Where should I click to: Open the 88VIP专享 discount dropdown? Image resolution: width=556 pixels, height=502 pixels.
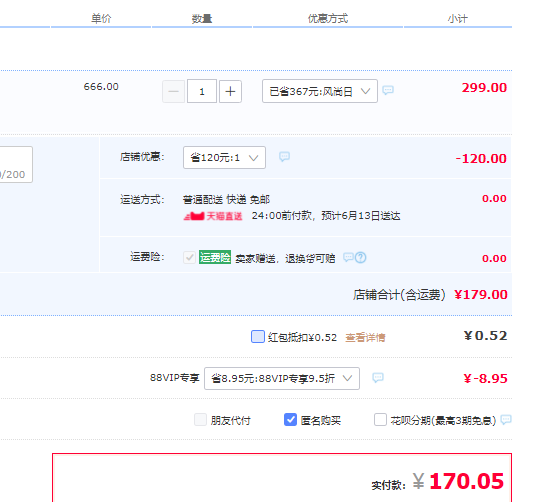pos(282,379)
